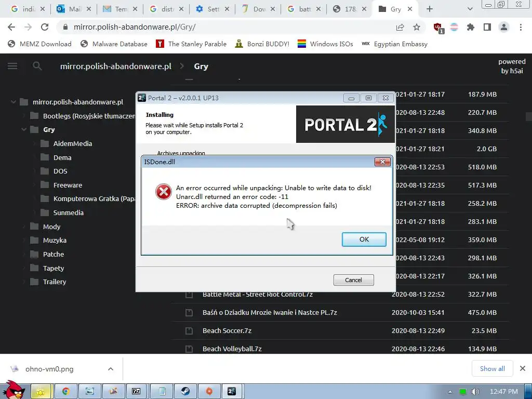Image resolution: width=532 pixels, height=399 pixels.
Task: Open the Angry Birds Start button
Action: 14,390
